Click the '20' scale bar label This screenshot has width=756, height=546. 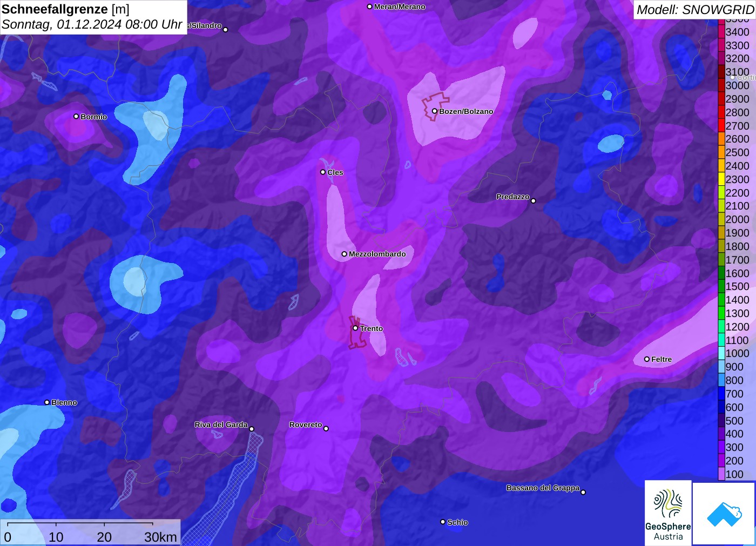click(104, 537)
